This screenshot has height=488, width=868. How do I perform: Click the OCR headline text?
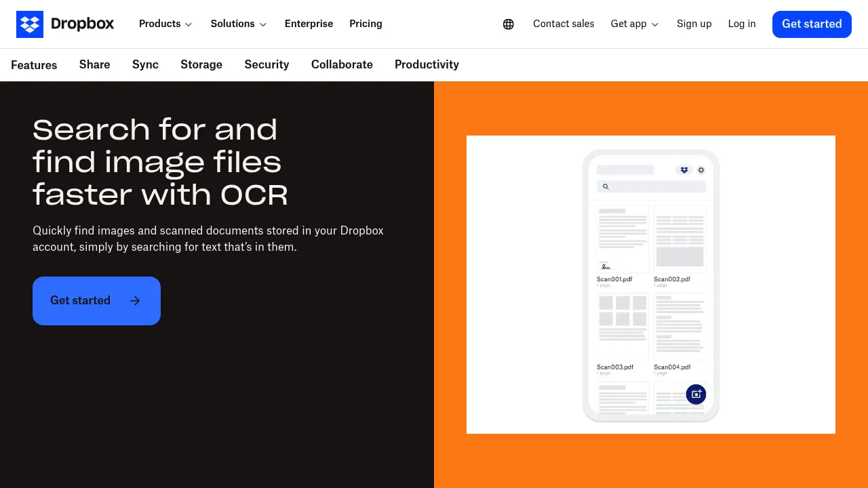[160, 162]
